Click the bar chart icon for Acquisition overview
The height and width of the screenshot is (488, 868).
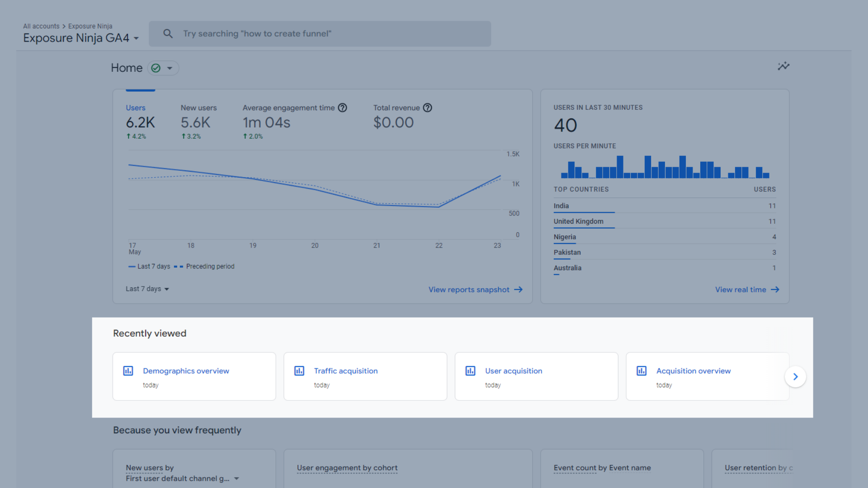tap(642, 371)
